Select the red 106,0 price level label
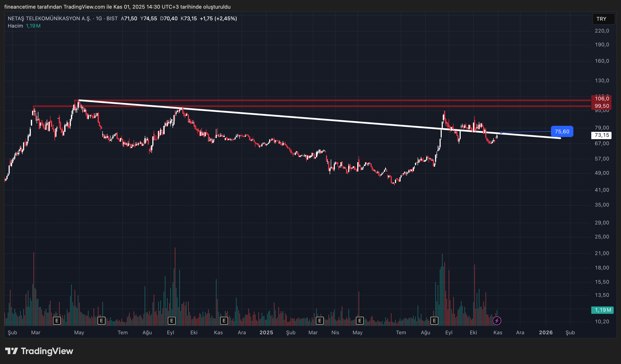The height and width of the screenshot is (364, 621). click(x=602, y=98)
